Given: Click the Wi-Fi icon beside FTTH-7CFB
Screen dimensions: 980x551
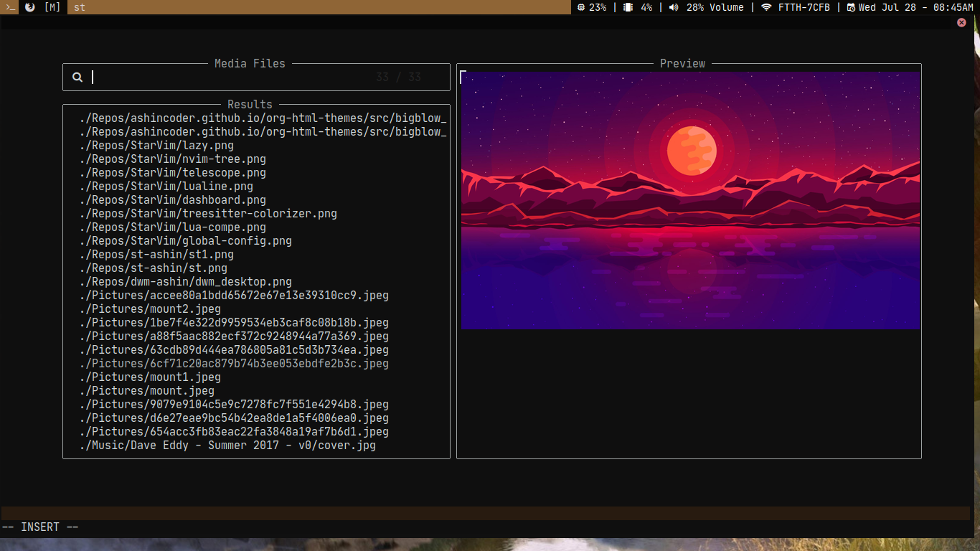Looking at the screenshot, I should click(766, 7).
